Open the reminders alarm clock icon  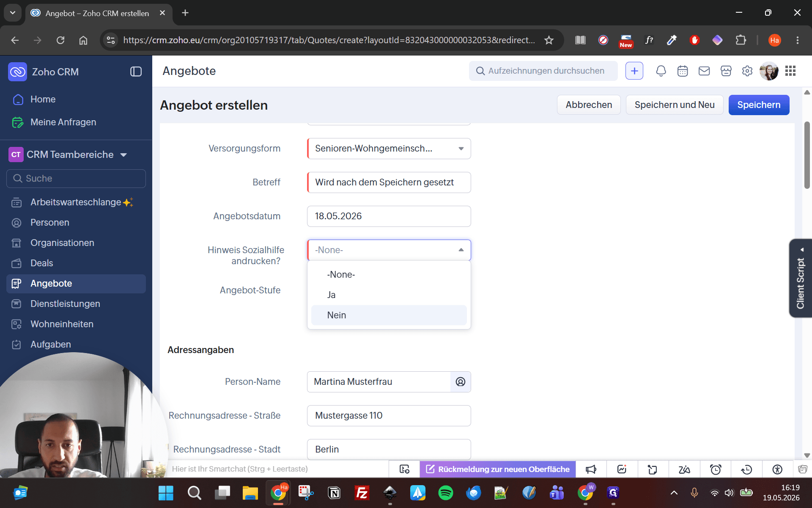point(716,469)
